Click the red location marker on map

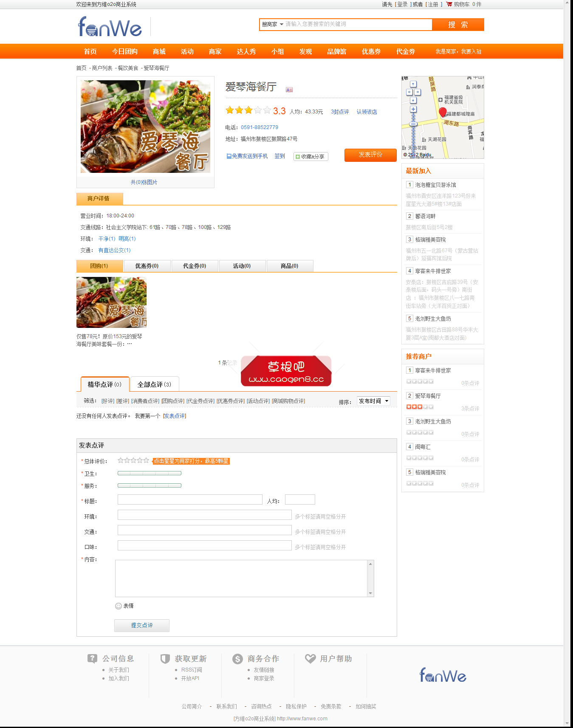coord(443,112)
